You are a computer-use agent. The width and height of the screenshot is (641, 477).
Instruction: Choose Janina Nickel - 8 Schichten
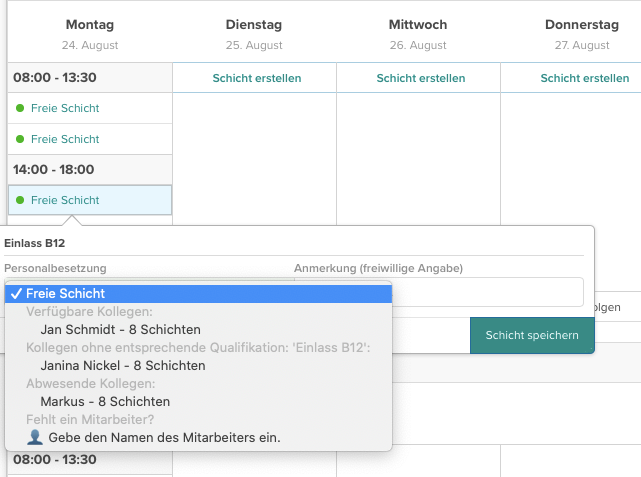tap(123, 365)
